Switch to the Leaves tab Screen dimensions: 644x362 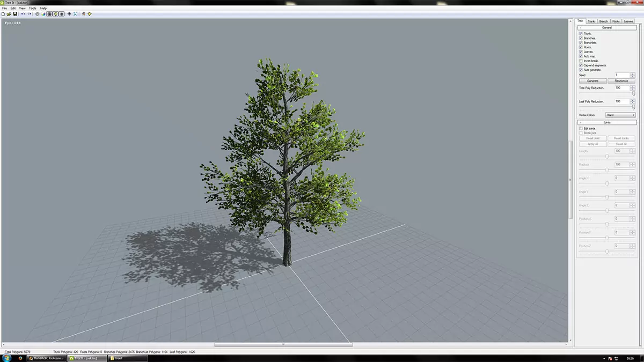(x=628, y=21)
